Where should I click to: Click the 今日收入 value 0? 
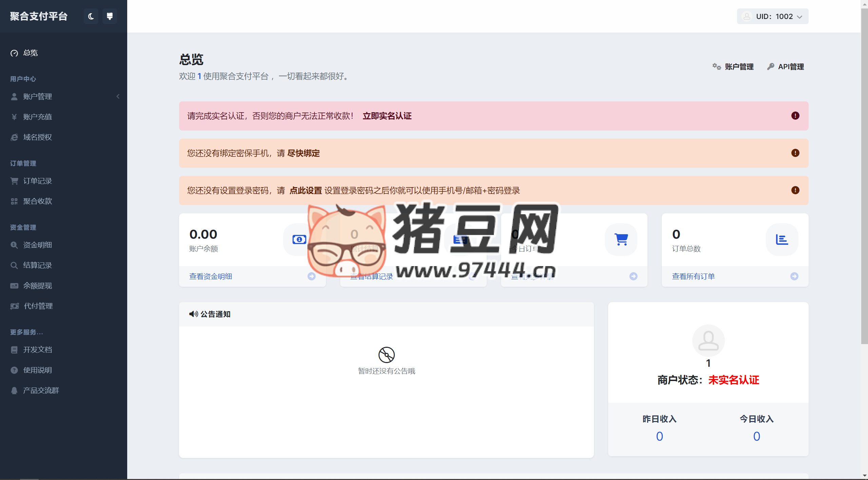(756, 436)
